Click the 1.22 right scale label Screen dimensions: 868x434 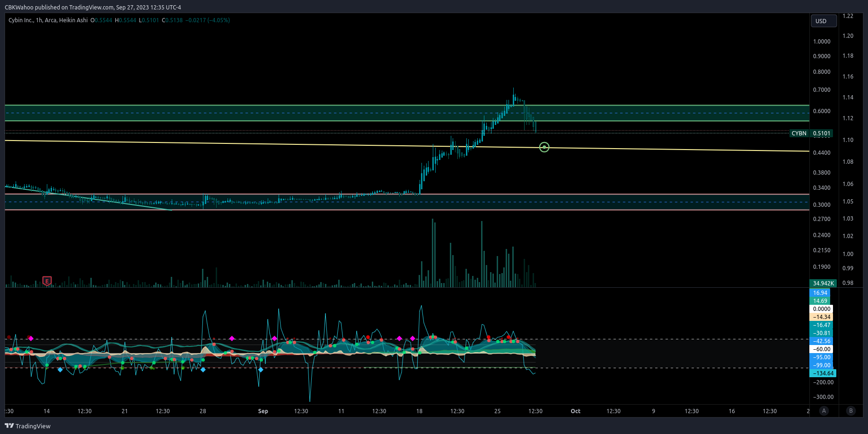(848, 16)
